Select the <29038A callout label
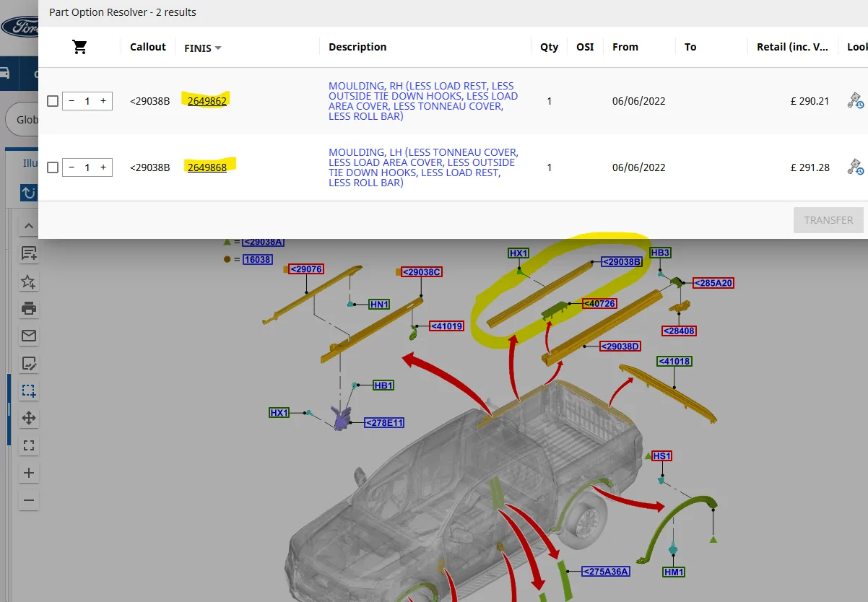This screenshot has height=602, width=868. click(x=264, y=243)
